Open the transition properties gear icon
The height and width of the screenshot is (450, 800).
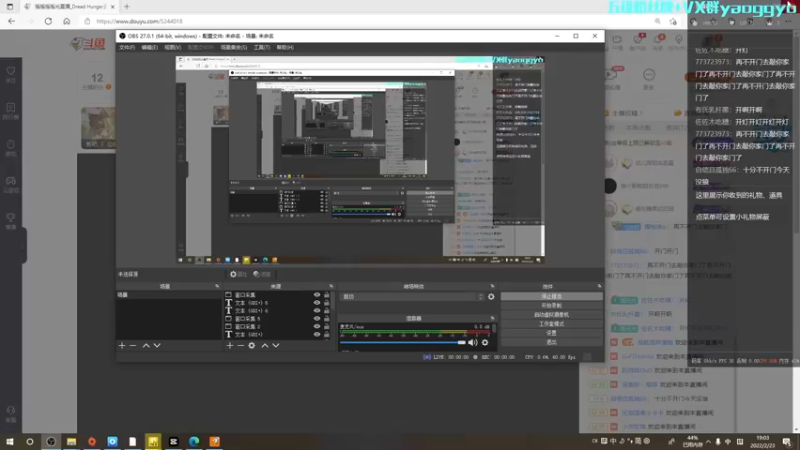(491, 296)
